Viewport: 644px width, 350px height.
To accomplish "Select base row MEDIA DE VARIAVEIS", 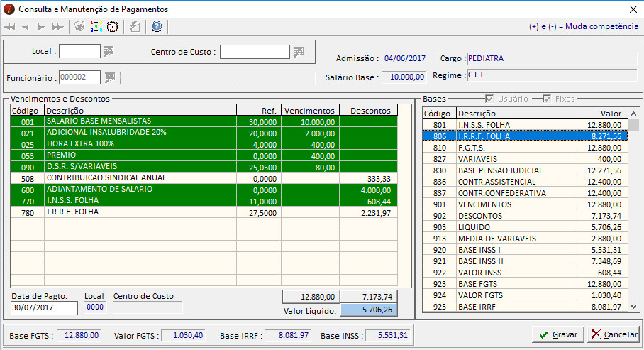I will pos(525,239).
